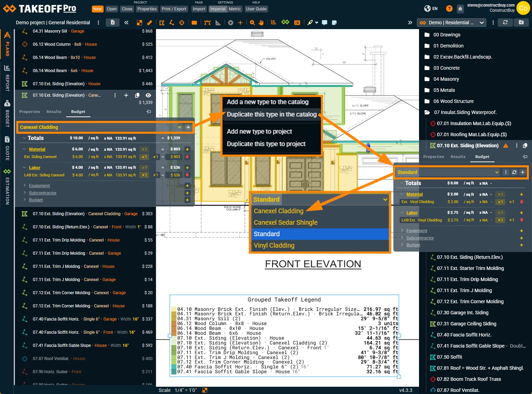Open the Standard type dropdown in catalog panel
The height and width of the screenshot is (394, 532).
[x=448, y=172]
